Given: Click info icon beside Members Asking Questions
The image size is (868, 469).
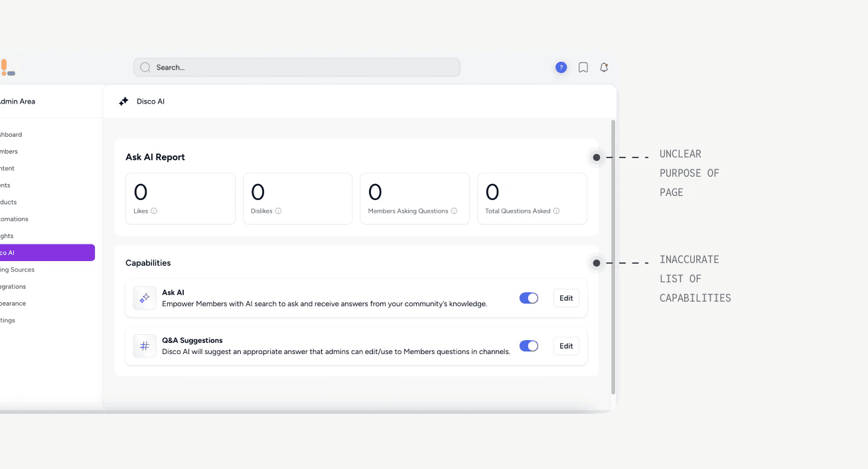Looking at the screenshot, I should pyautogui.click(x=454, y=211).
